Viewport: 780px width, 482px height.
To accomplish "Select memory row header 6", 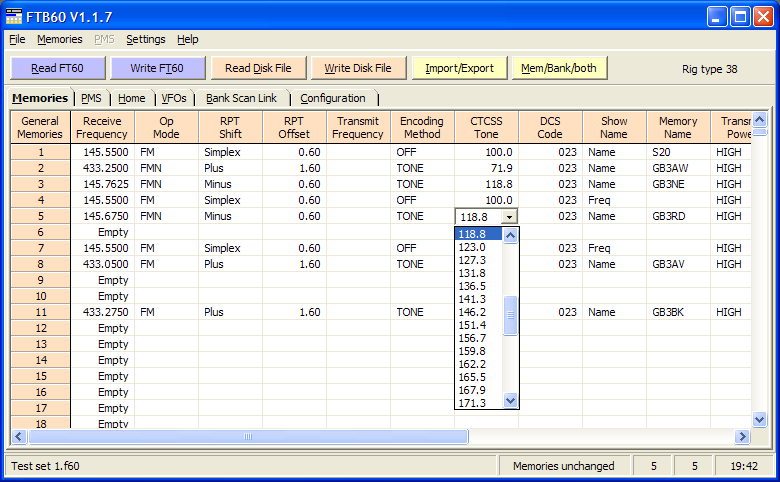I will click(x=40, y=232).
